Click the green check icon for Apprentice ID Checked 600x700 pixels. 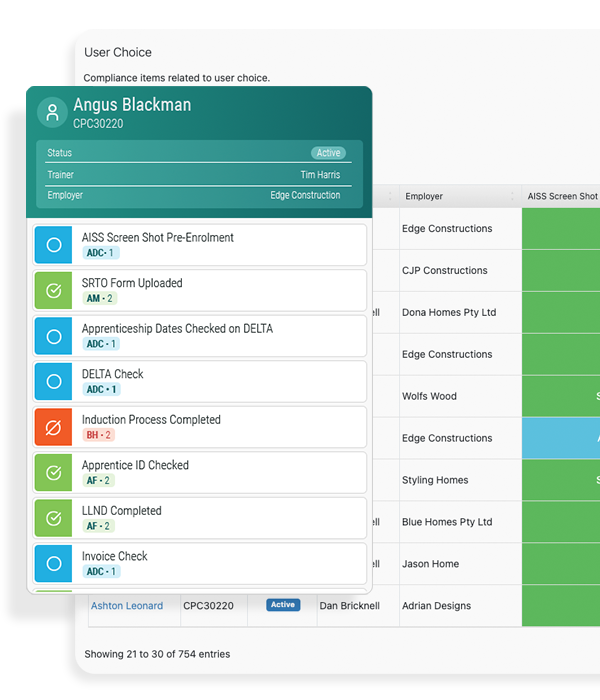tap(54, 472)
